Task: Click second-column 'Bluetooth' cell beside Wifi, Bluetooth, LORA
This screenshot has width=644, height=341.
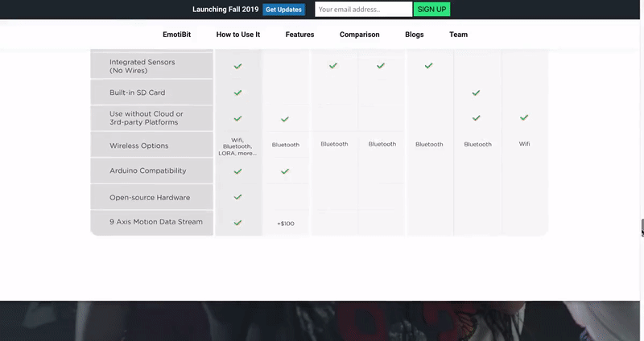Action: 286,145
